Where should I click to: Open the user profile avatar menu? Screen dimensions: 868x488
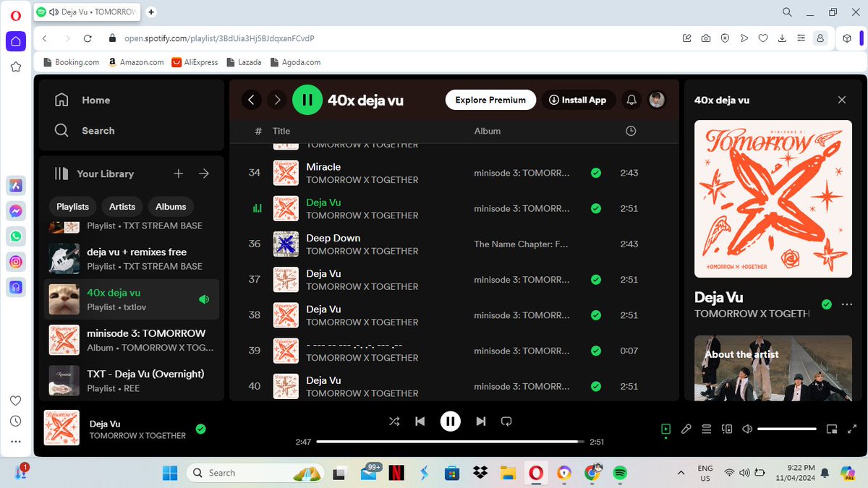click(657, 100)
